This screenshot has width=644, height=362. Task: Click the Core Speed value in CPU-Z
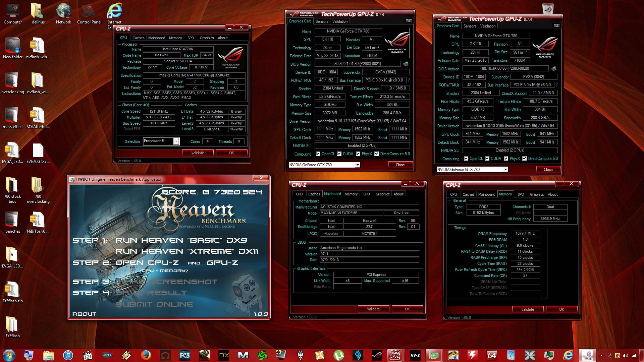pyautogui.click(x=159, y=111)
